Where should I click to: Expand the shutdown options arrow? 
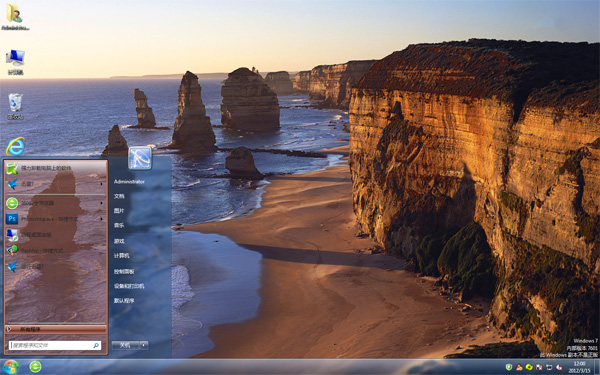144,345
